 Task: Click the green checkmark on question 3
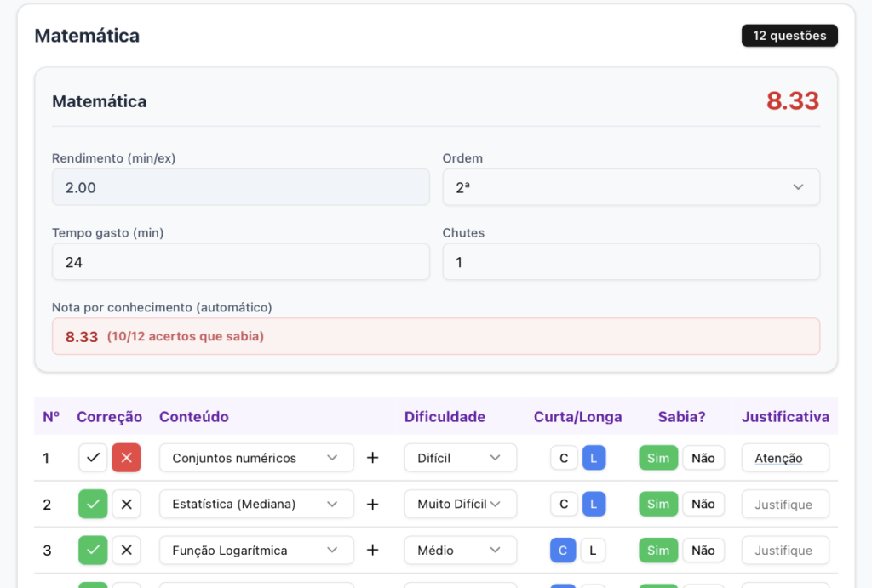[93, 550]
